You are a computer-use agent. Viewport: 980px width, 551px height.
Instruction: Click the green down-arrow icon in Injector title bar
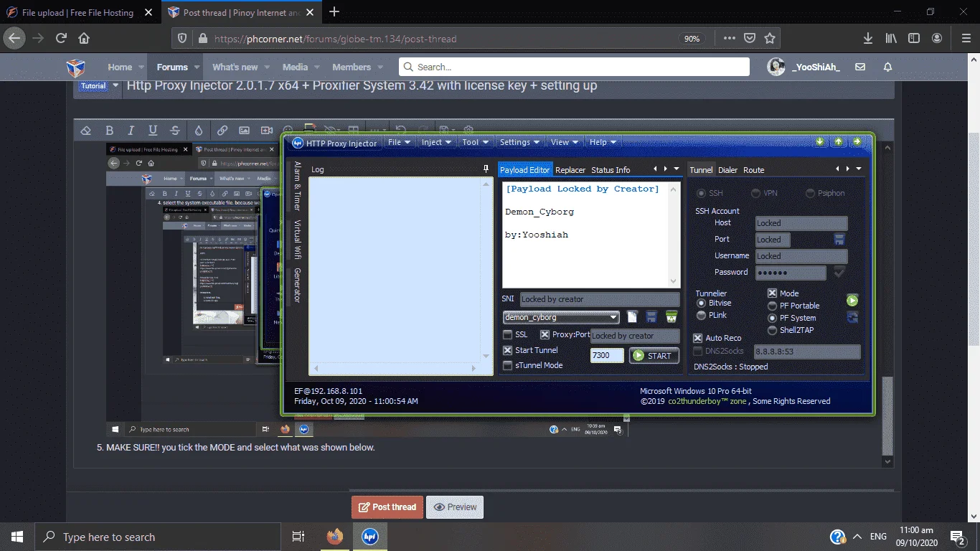pyautogui.click(x=820, y=141)
